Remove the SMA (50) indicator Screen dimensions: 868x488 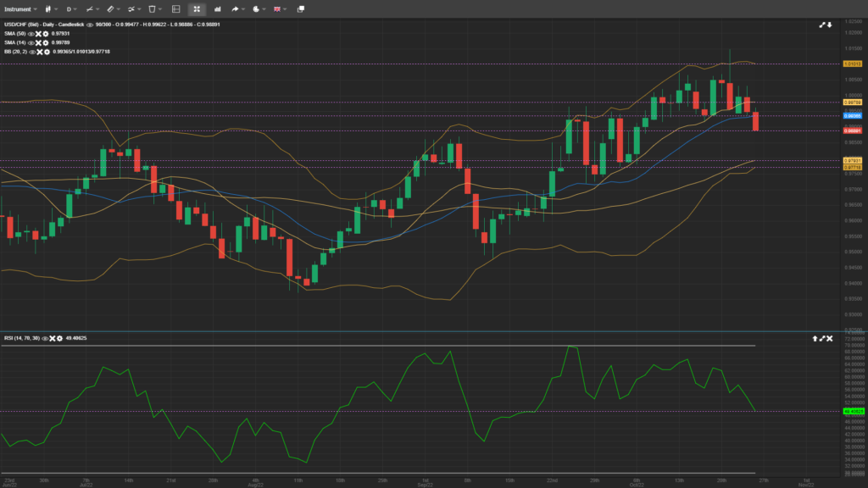tap(38, 34)
